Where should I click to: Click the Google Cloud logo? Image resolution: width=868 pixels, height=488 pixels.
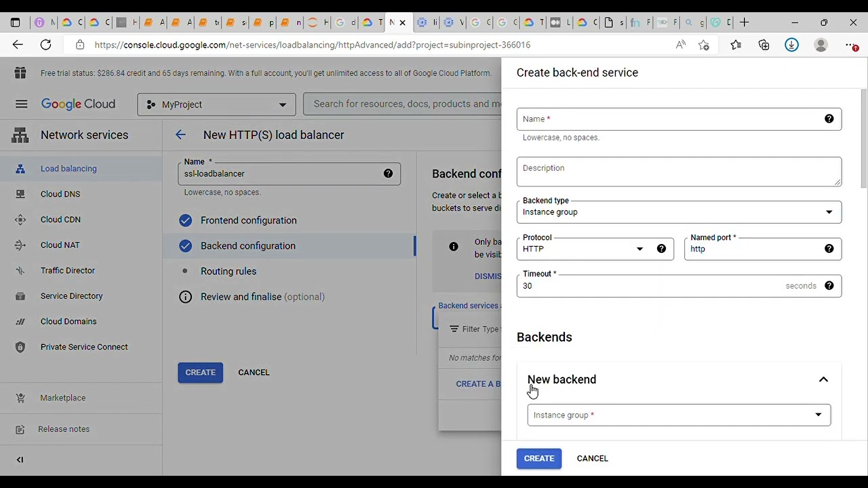[78, 104]
